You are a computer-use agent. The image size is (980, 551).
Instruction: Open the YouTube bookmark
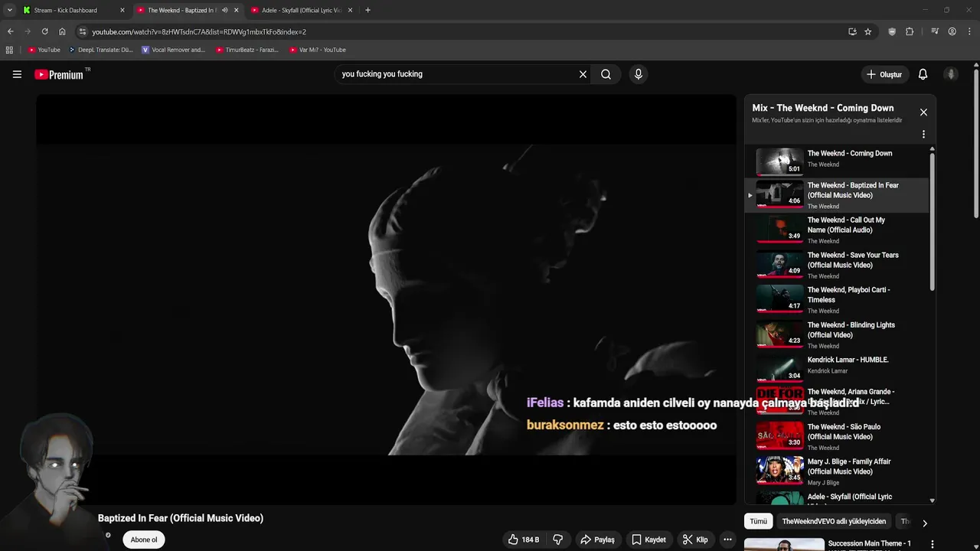click(44, 50)
